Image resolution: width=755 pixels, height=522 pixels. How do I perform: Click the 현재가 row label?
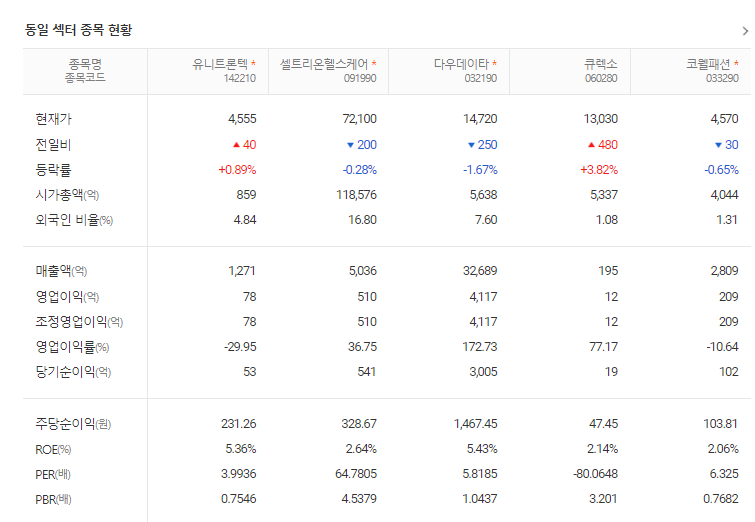(x=53, y=119)
